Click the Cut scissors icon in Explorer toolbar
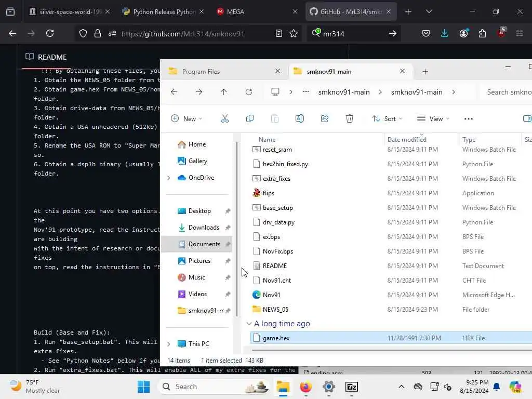 click(x=224, y=118)
